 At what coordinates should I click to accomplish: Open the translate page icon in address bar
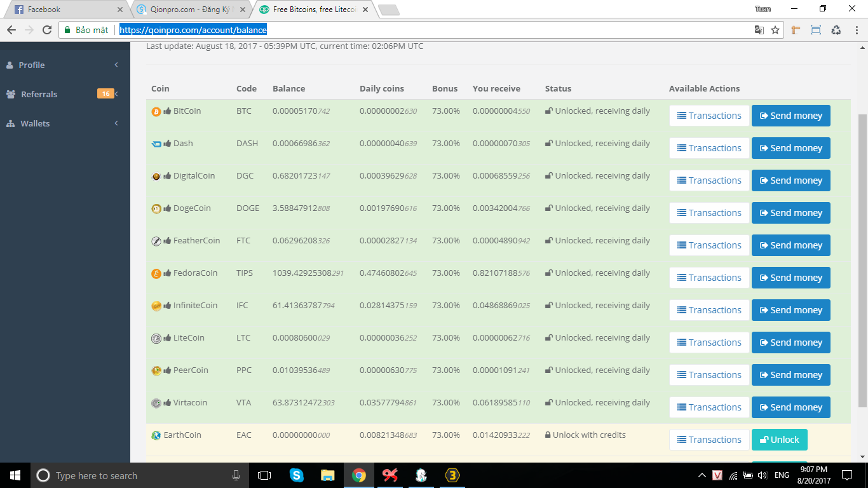point(759,30)
